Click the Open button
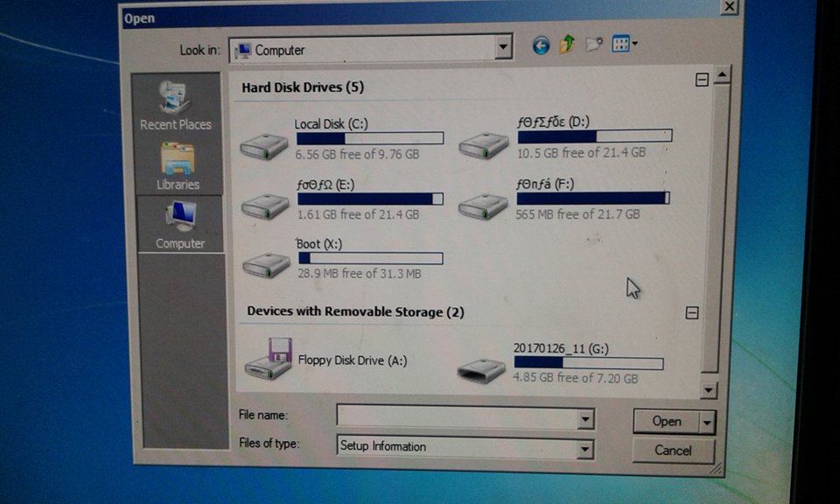The width and height of the screenshot is (840, 504). click(x=667, y=422)
